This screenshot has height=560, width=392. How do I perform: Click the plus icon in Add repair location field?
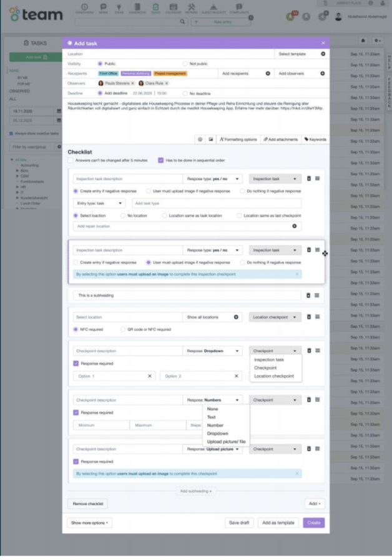click(295, 226)
